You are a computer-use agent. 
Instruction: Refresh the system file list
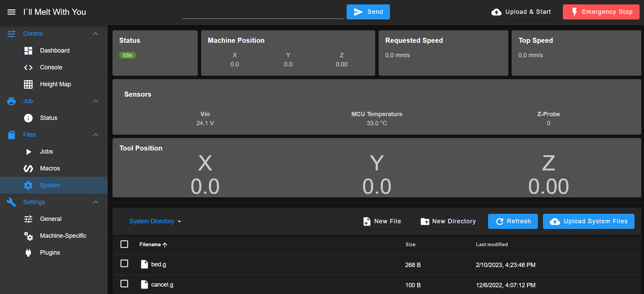pos(513,221)
